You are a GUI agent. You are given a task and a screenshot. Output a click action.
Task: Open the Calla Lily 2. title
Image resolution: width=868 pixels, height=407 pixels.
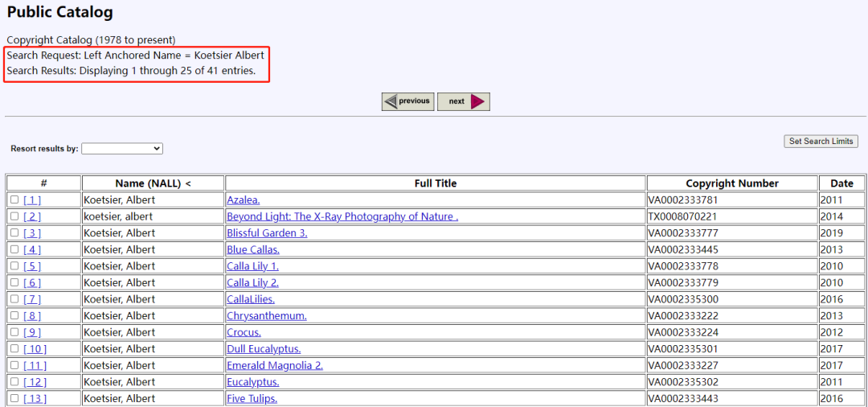tap(252, 283)
